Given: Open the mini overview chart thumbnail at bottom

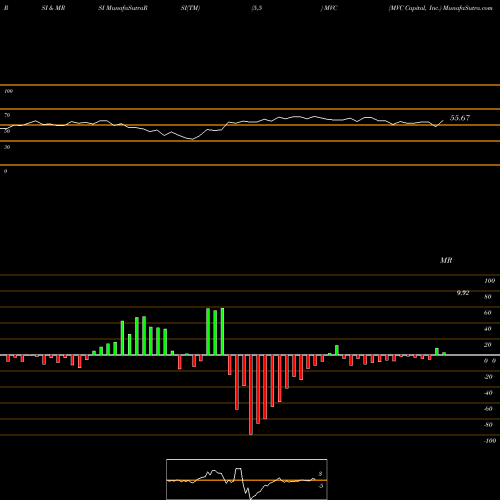Looking at the screenshot, I should [247, 479].
